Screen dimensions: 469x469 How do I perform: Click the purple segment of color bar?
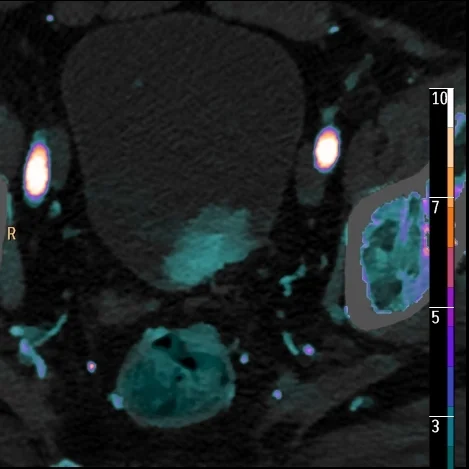tap(450, 307)
